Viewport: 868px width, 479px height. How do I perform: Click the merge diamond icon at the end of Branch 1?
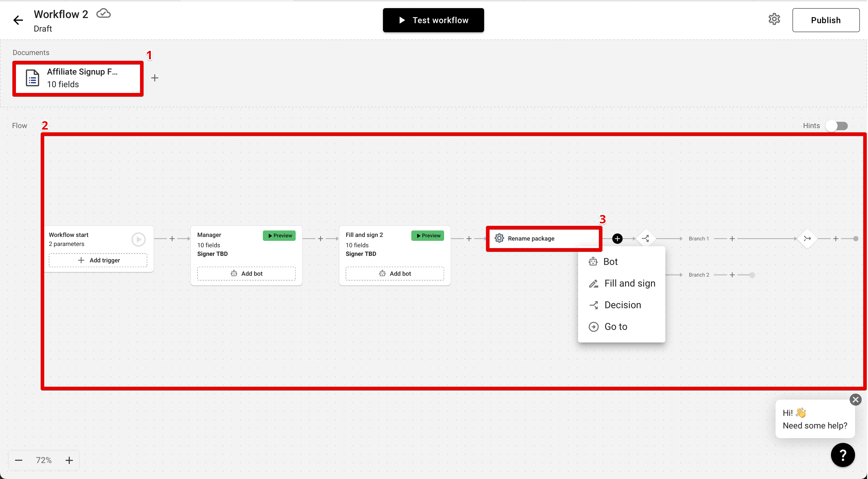[x=807, y=238]
